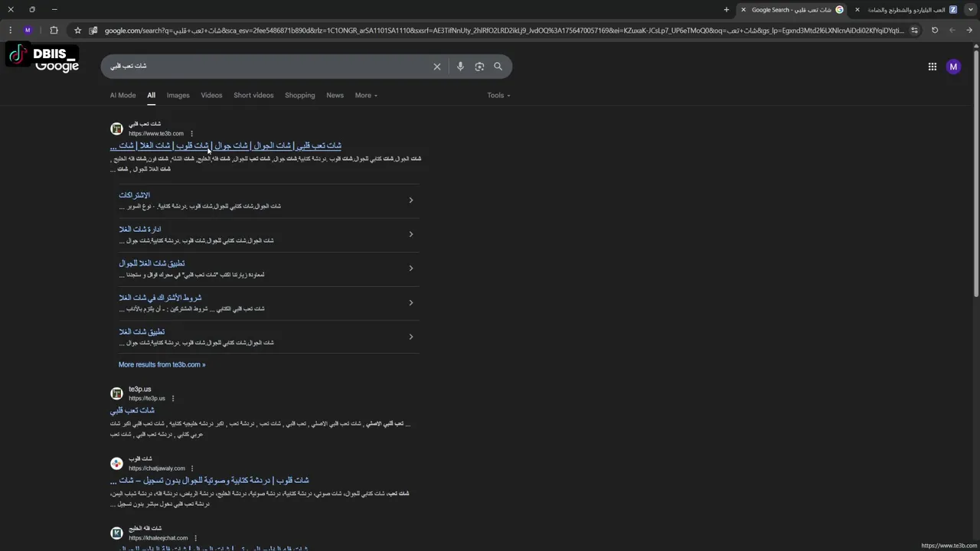Screen dimensions: 980x551
Task: Switch to Videos tab
Action: [211, 96]
